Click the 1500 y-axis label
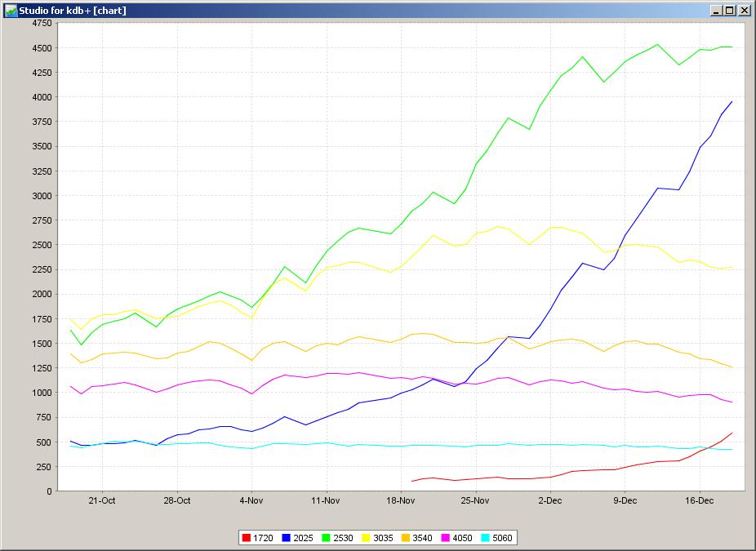 tap(42, 343)
